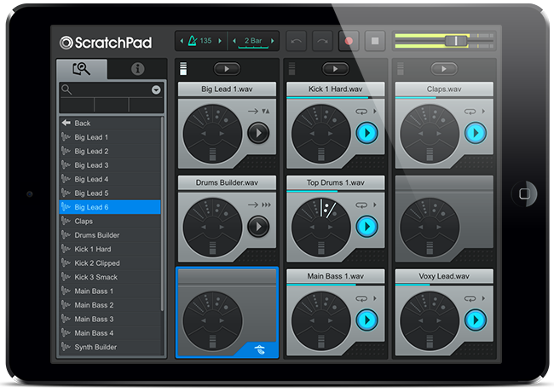Play the Big Lead 1.wav pad
The width and height of the screenshot is (554, 392).
(258, 133)
